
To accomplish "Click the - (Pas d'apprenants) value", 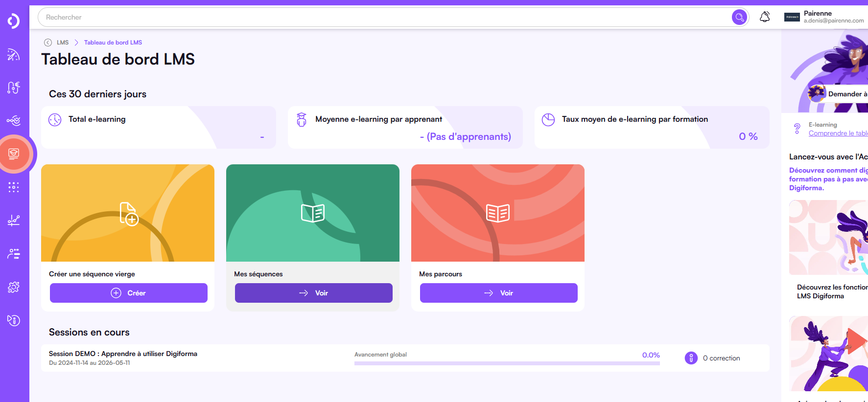I will coord(466,136).
